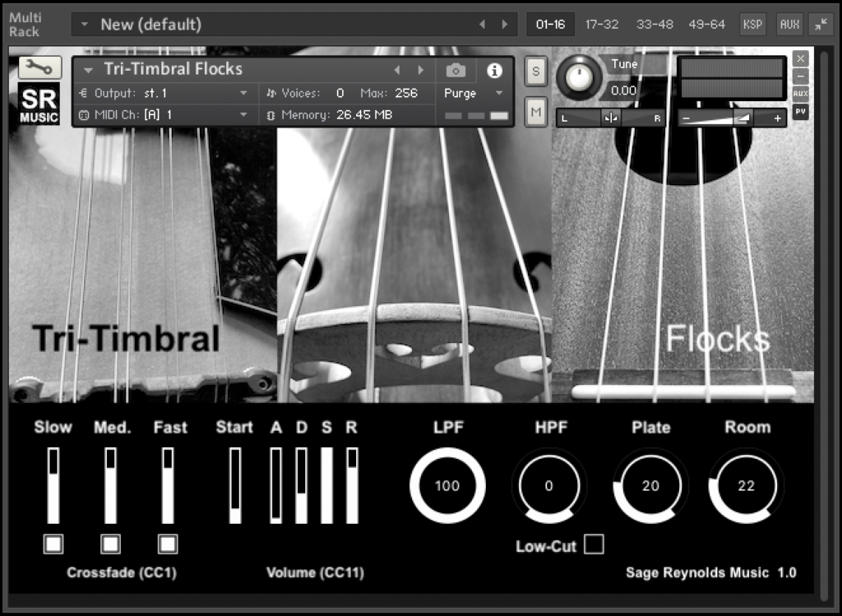The width and height of the screenshot is (842, 616).
Task: Click the Slow volume slider
Action: [53, 485]
